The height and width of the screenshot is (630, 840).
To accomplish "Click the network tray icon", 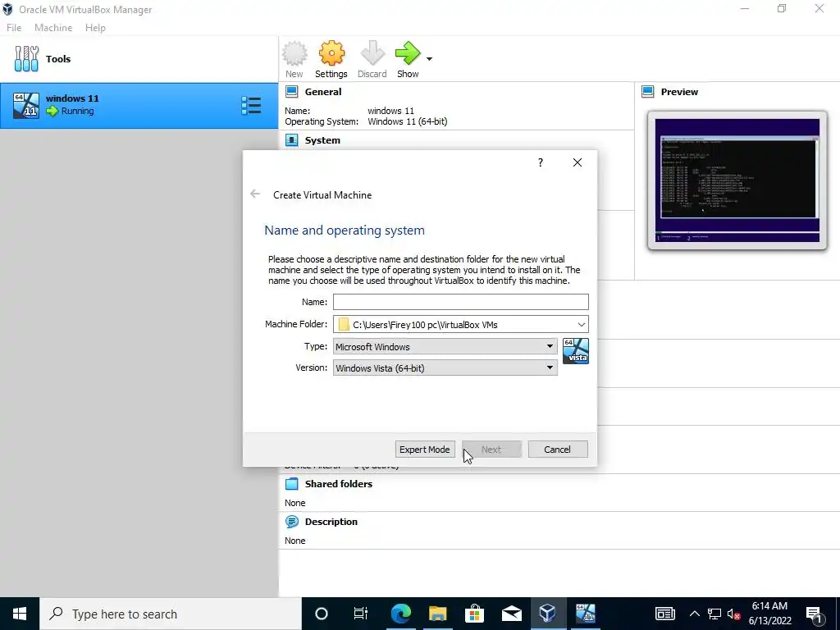I will click(714, 614).
